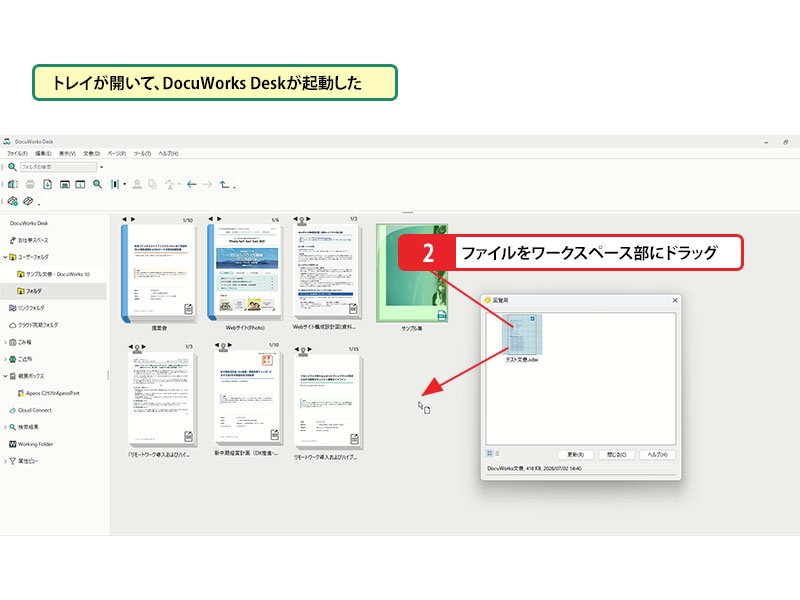Open the 文書(D) menu
The height and width of the screenshot is (600, 800).
click(x=91, y=154)
